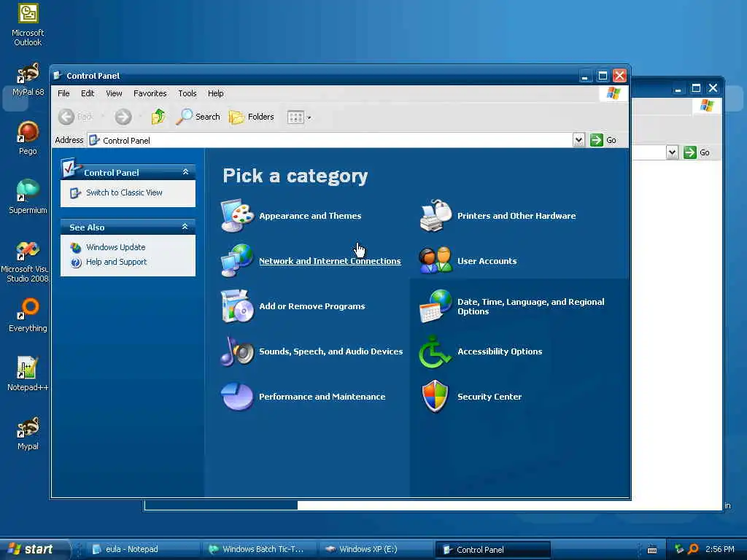Image resolution: width=747 pixels, height=560 pixels.
Task: Open the Tools menu
Action: tap(187, 93)
